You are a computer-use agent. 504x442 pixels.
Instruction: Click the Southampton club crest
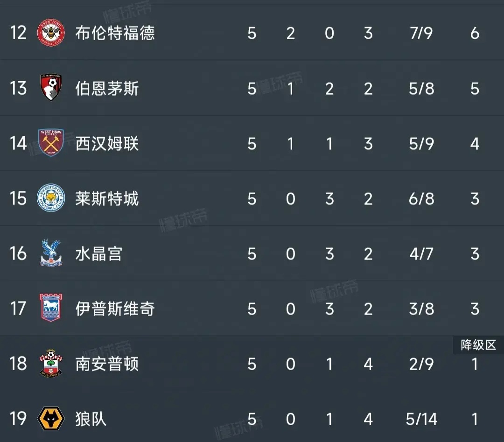click(x=50, y=364)
